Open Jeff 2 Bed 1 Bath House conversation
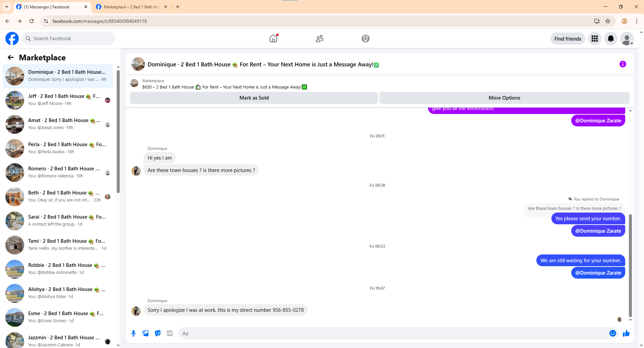The height and width of the screenshot is (348, 644). 58,100
